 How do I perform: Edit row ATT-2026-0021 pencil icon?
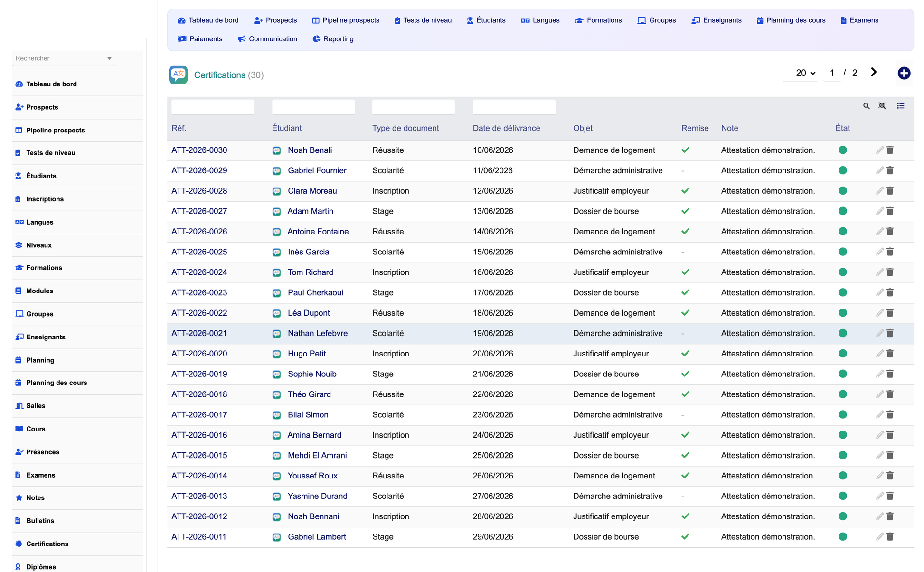click(x=880, y=333)
